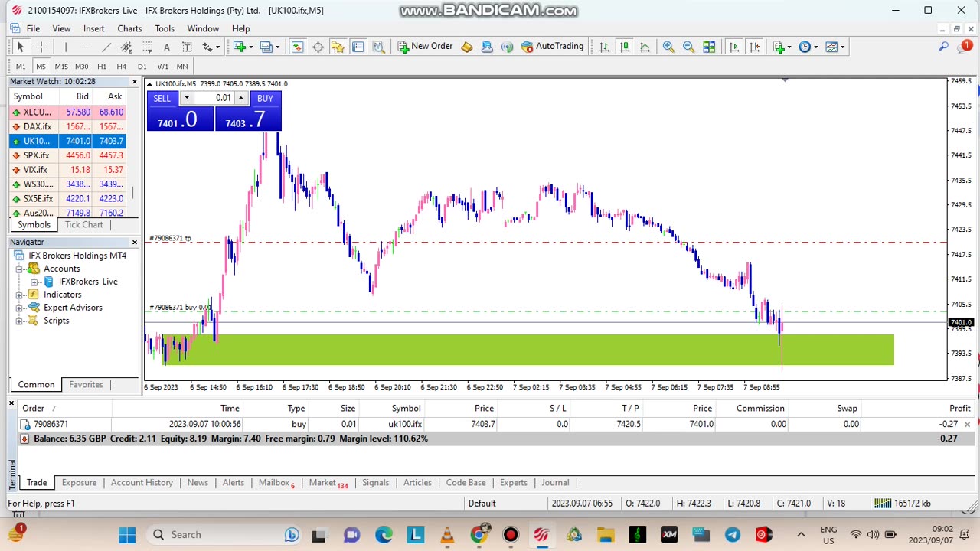The image size is (980, 551).
Task: Switch to bar chart mode
Action: click(605, 47)
